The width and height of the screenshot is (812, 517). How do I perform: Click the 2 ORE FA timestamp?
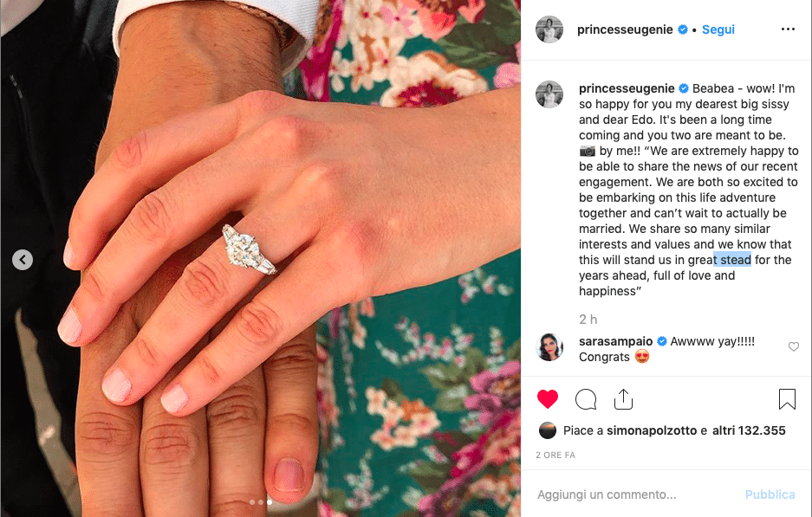pyautogui.click(x=555, y=455)
